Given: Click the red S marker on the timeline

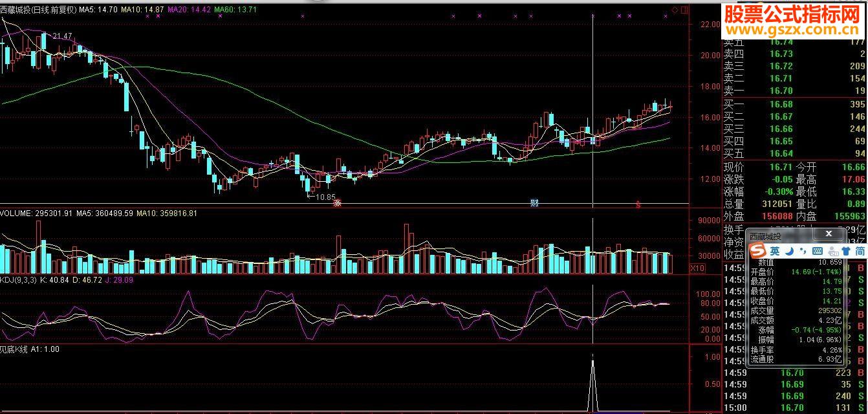Looking at the screenshot, I should point(638,204).
